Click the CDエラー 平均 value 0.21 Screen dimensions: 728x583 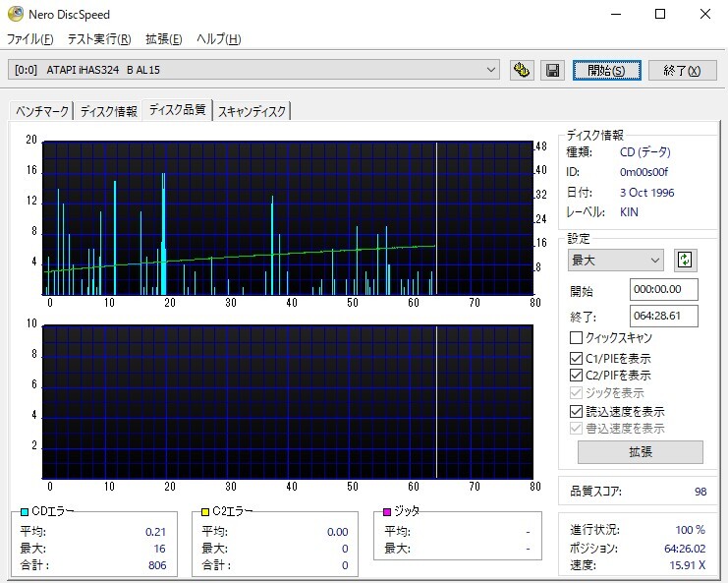155,532
